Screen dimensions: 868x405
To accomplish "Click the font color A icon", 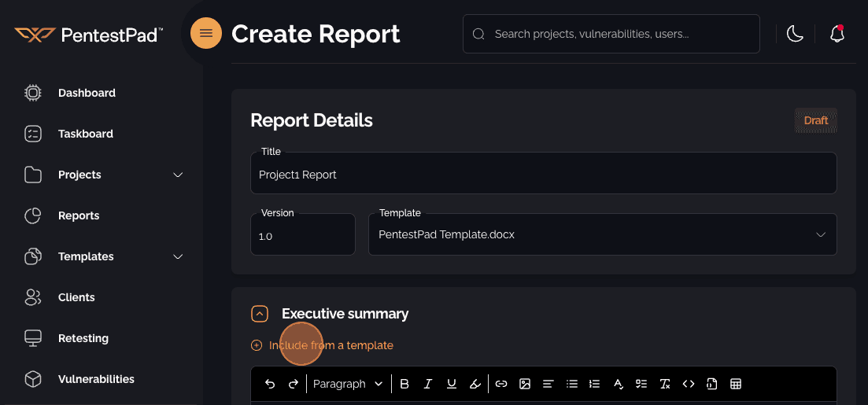I will coord(619,384).
